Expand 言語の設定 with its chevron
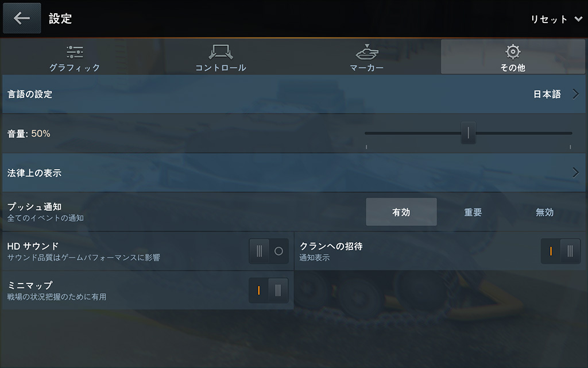The width and height of the screenshot is (588, 368). click(x=575, y=94)
